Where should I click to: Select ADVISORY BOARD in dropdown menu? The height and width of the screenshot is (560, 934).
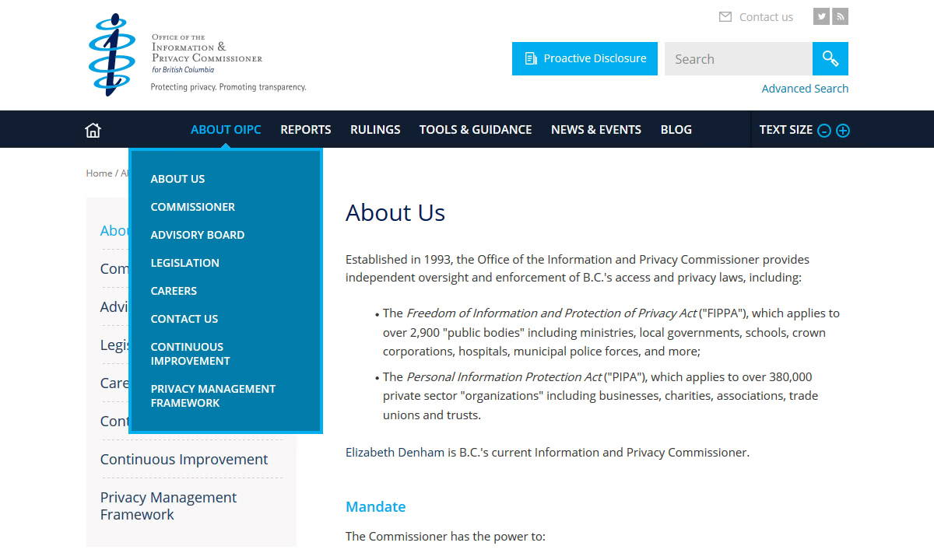point(198,235)
